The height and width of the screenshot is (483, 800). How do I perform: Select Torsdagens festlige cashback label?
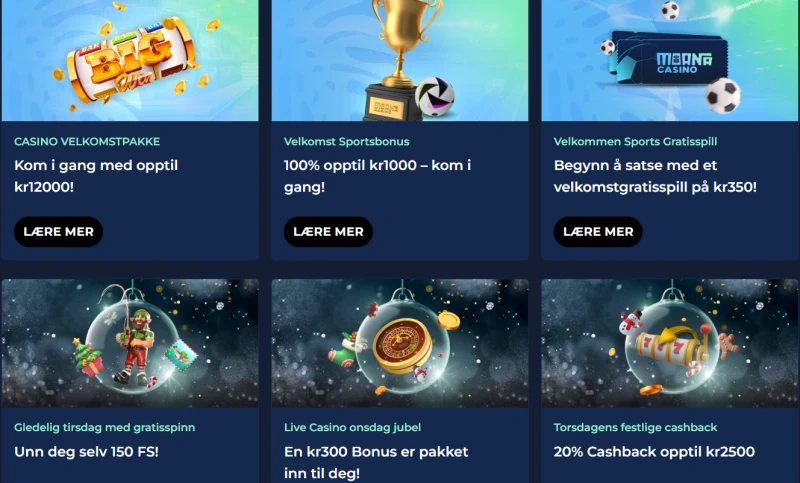[x=635, y=427]
